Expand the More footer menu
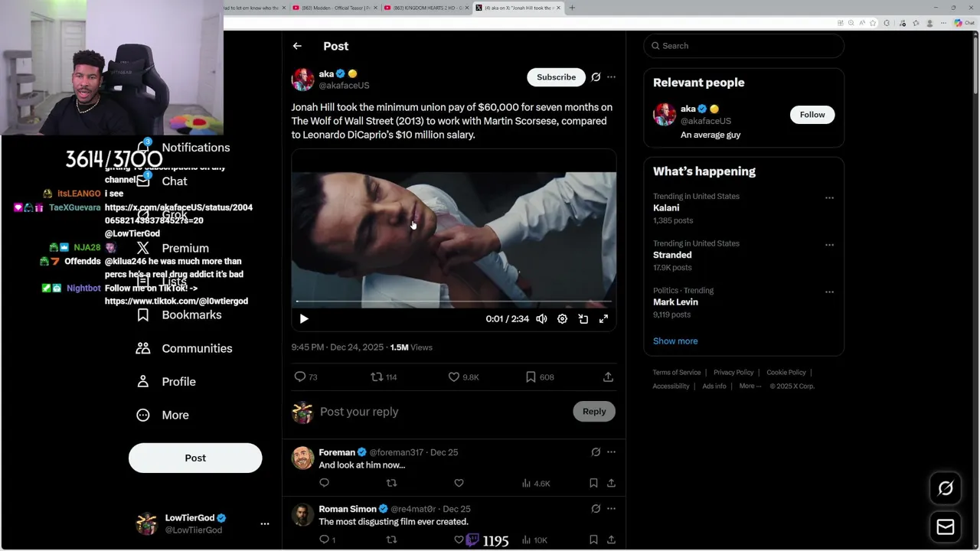This screenshot has width=980, height=551. (x=750, y=386)
